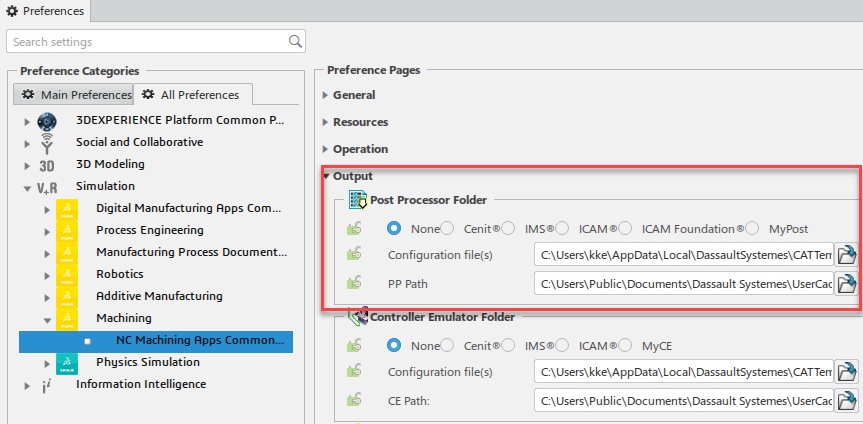This screenshot has height=424, width=863.
Task: Select MyPost post processor option
Action: 752,229
